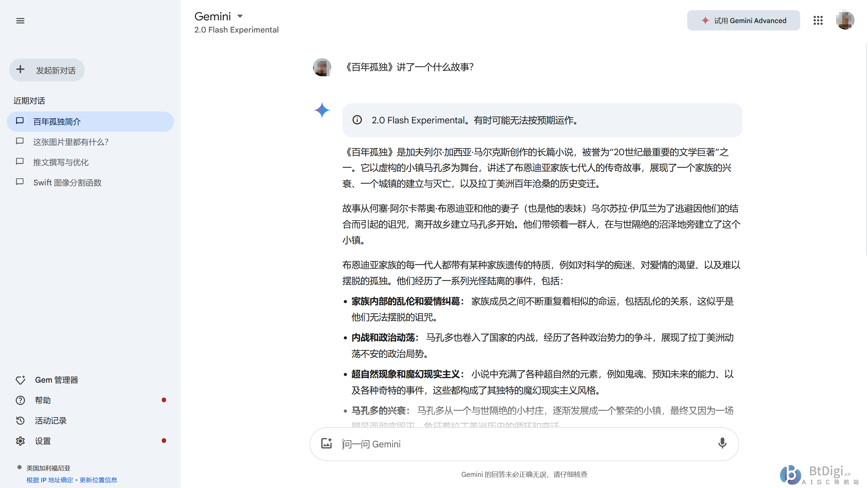Click the help question mark icon
The image size is (868, 488).
20,400
